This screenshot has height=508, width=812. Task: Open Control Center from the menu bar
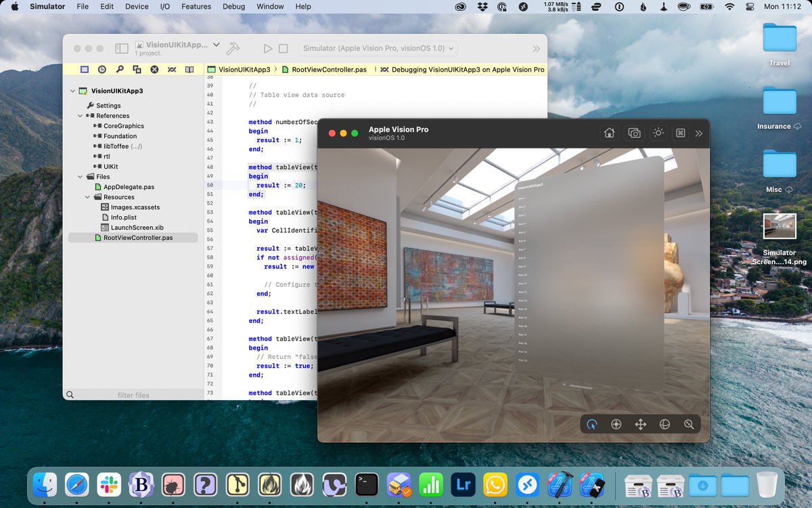750,6
